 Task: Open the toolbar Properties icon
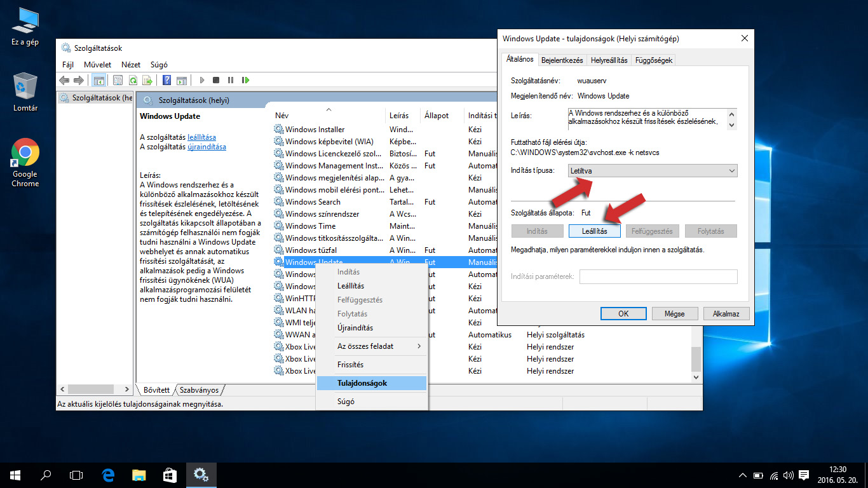pos(118,80)
